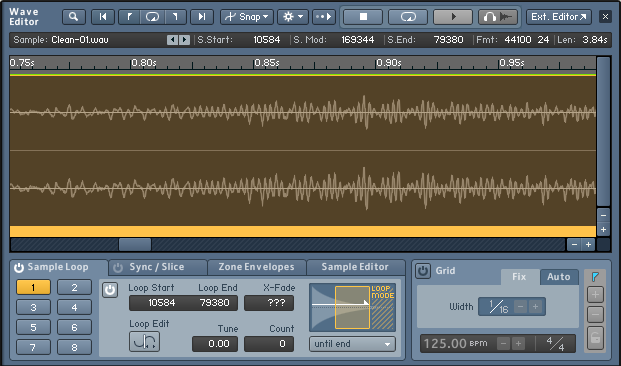Click the 0.85s timeline ruler mark
Image resolution: width=621 pixels, height=366 pixels.
tap(267, 63)
